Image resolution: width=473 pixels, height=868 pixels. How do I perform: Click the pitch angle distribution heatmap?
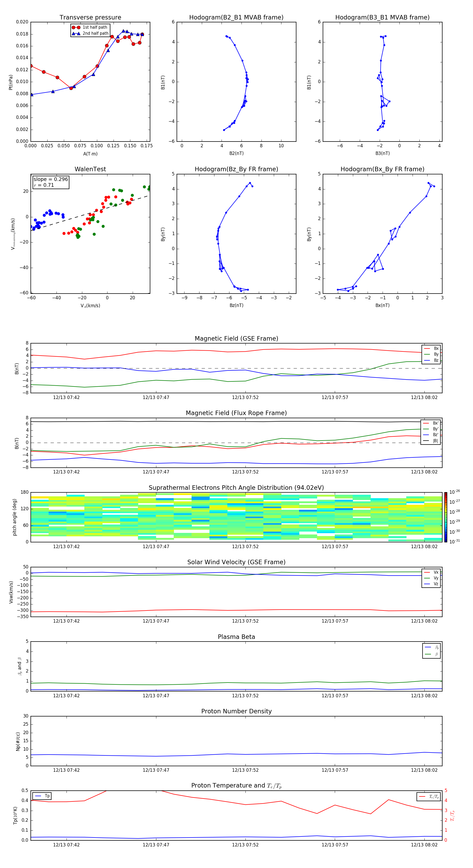click(x=236, y=517)
